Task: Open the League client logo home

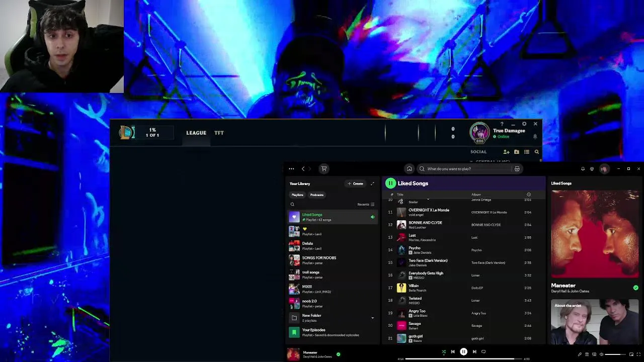Action: click(127, 132)
